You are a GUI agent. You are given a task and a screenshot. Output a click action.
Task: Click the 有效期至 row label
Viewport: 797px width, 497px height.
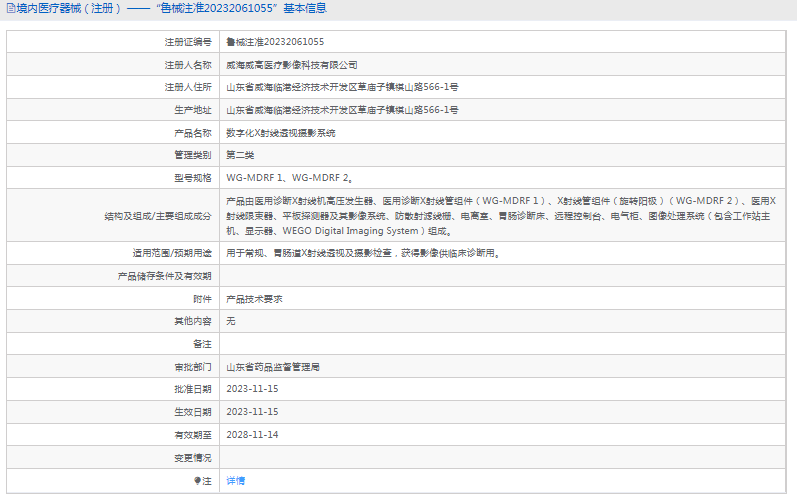click(193, 435)
